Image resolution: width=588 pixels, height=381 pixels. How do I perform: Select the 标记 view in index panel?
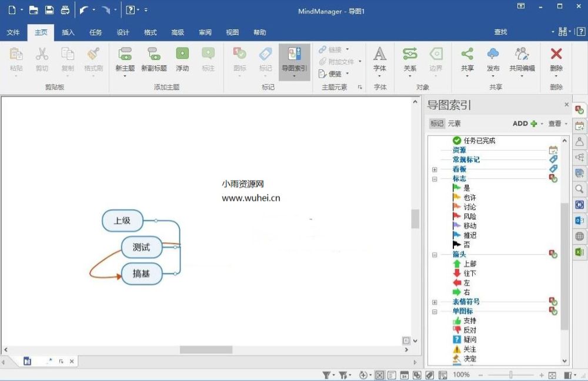[x=436, y=123]
